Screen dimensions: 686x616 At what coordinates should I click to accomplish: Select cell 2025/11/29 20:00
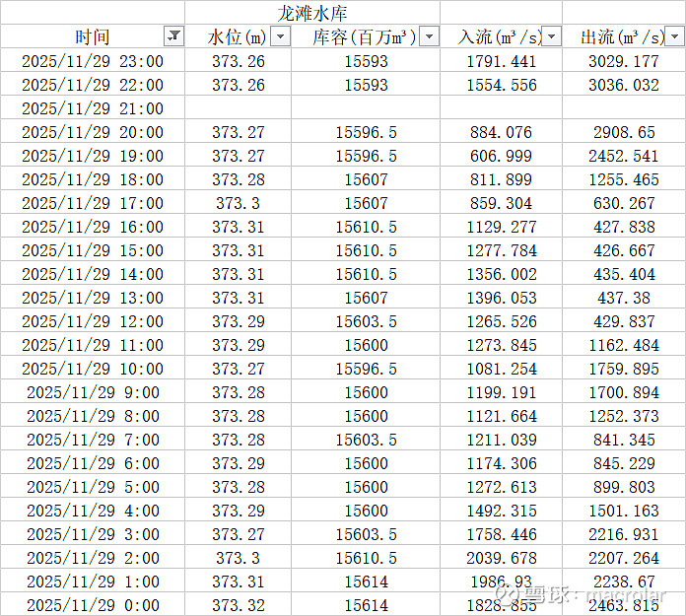point(93,131)
